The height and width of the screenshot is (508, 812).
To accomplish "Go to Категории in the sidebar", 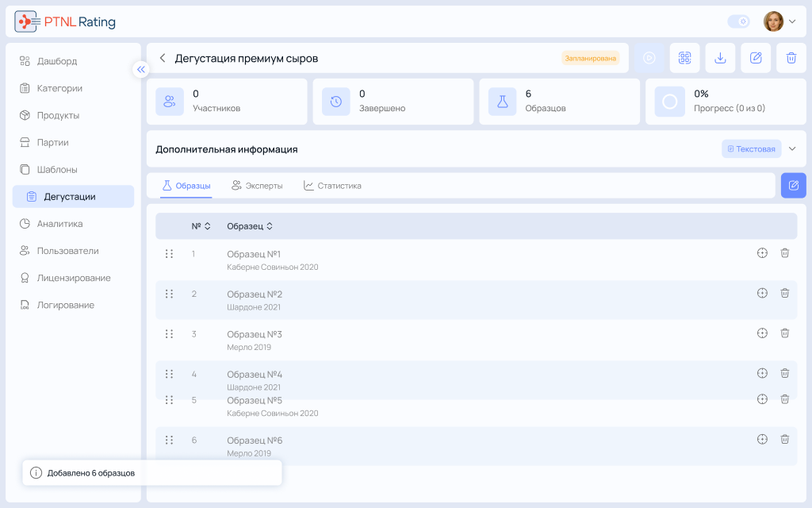I will [73, 88].
